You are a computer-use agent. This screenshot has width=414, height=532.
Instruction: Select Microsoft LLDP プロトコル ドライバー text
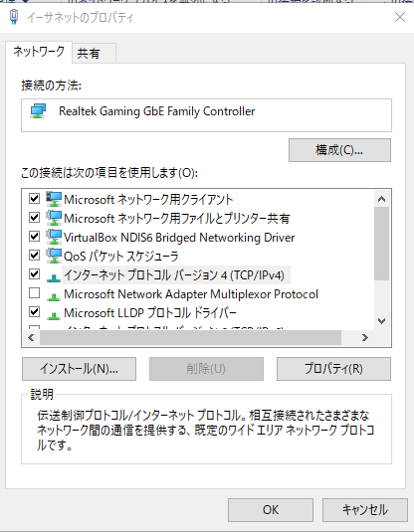149,313
